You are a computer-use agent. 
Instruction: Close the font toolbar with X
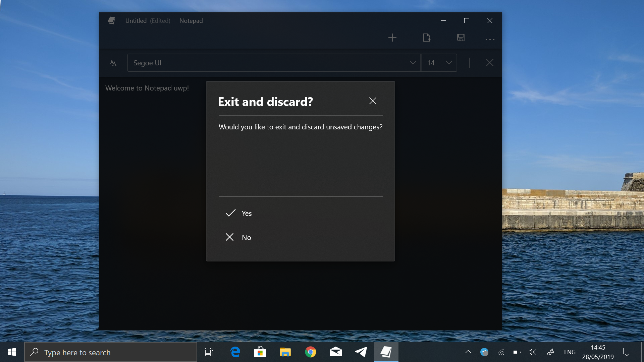tap(490, 63)
